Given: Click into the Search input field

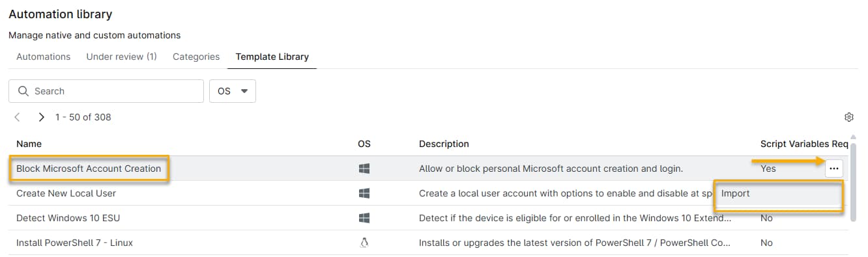Looking at the screenshot, I should (106, 91).
